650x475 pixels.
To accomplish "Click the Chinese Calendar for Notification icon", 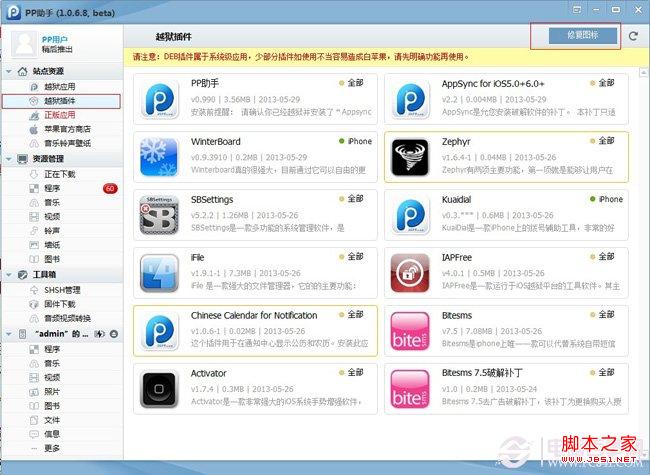I will point(160,331).
